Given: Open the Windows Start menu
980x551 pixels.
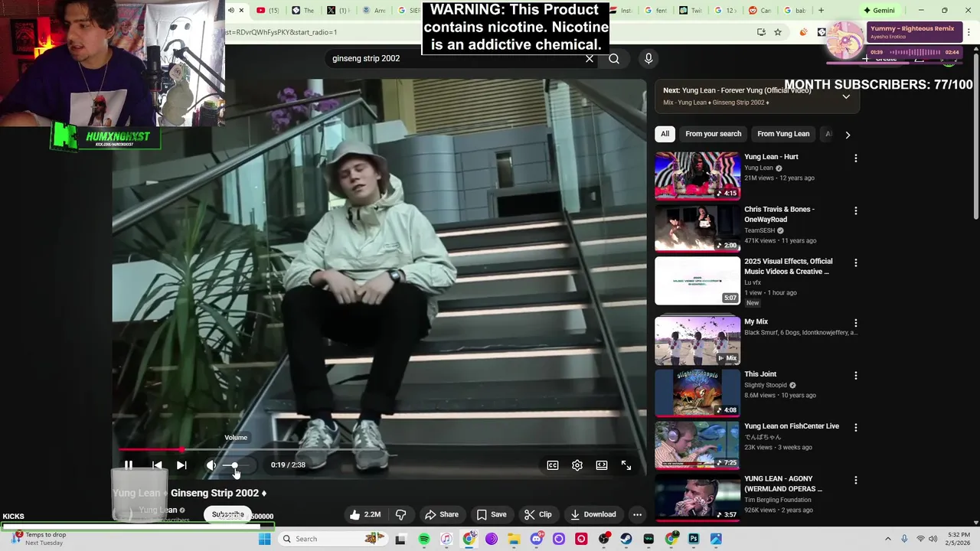Looking at the screenshot, I should [264, 539].
